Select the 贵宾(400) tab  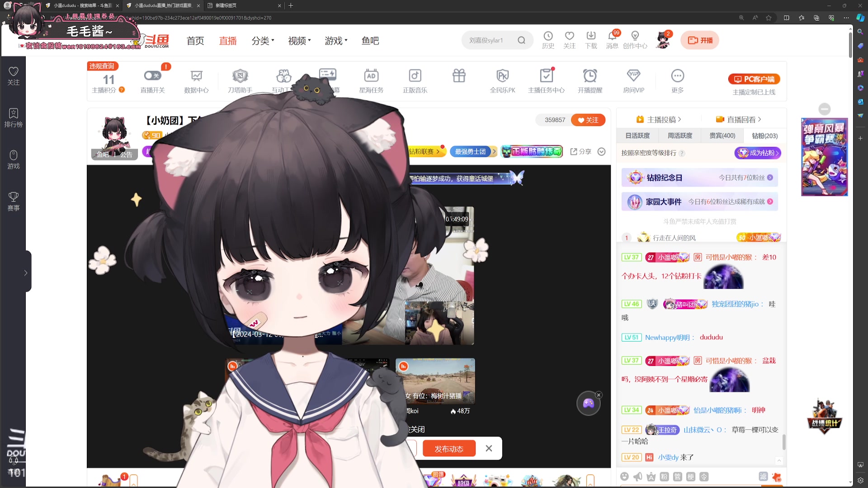point(722,136)
